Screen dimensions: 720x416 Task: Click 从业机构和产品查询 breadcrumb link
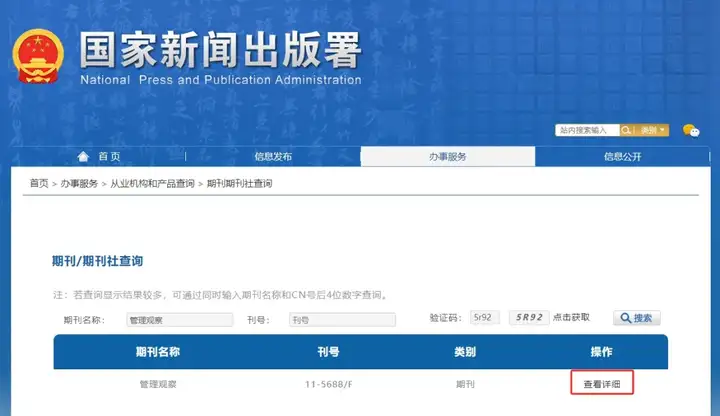(x=152, y=184)
